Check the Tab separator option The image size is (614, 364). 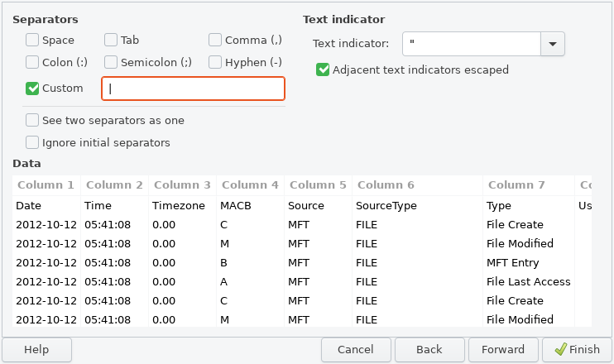pos(111,40)
